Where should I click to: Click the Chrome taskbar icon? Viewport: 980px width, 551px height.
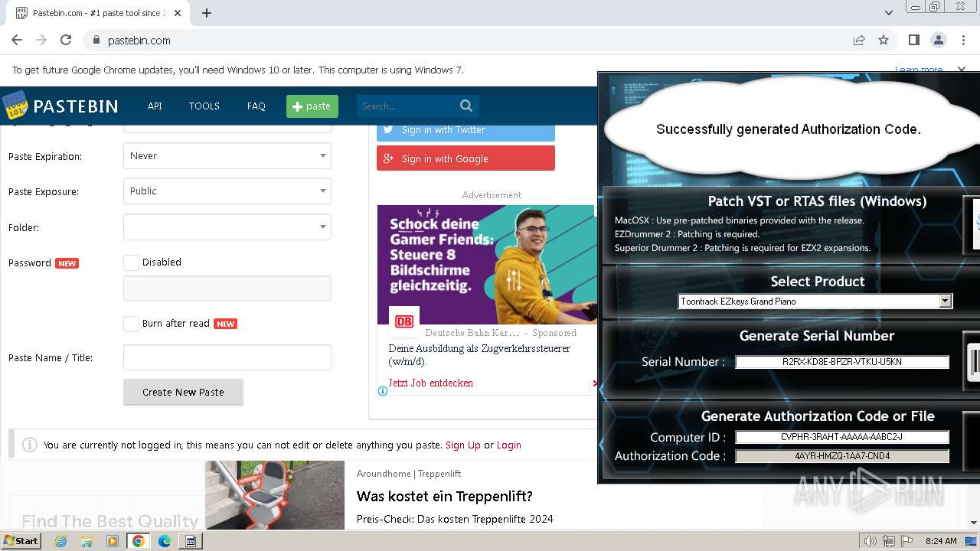pos(139,541)
